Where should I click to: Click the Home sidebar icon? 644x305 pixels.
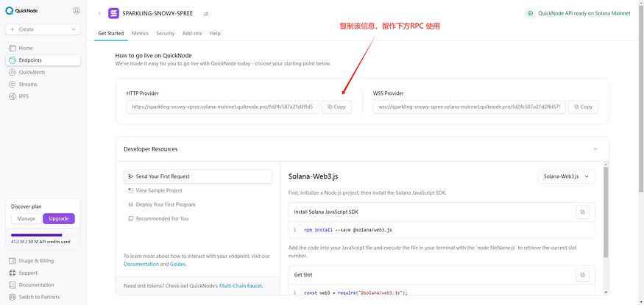point(13,48)
